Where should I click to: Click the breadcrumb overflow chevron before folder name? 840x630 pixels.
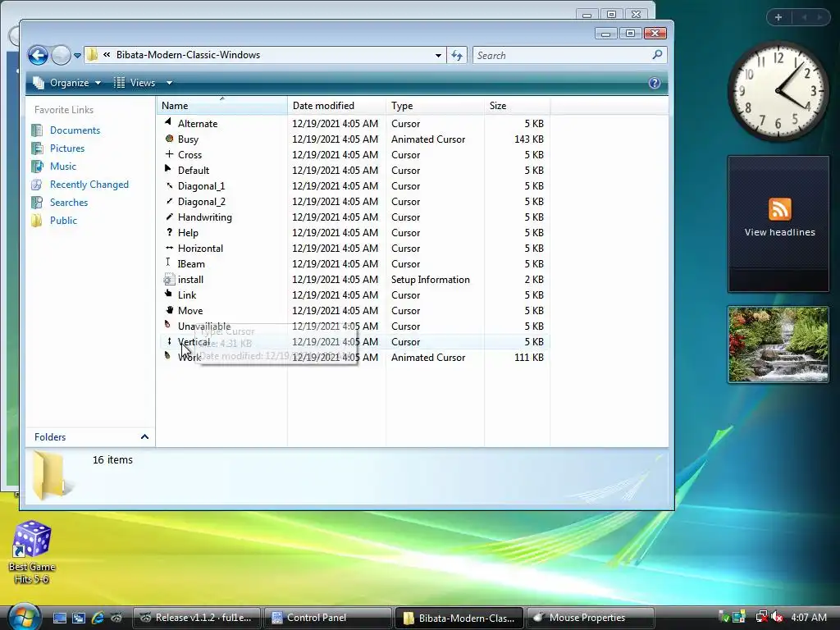107,55
